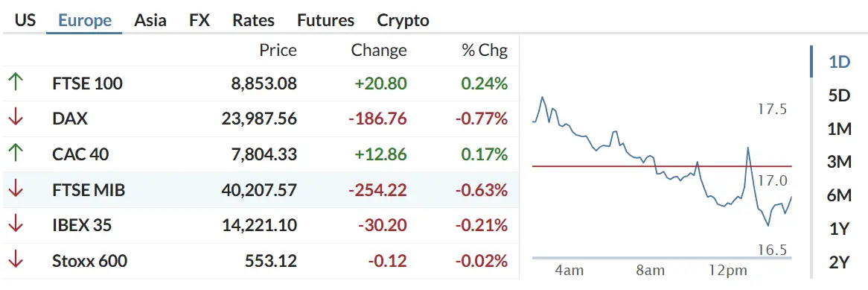Viewport: 868px width, 290px height.
Task: Go to the Futures tab
Action: click(x=325, y=21)
